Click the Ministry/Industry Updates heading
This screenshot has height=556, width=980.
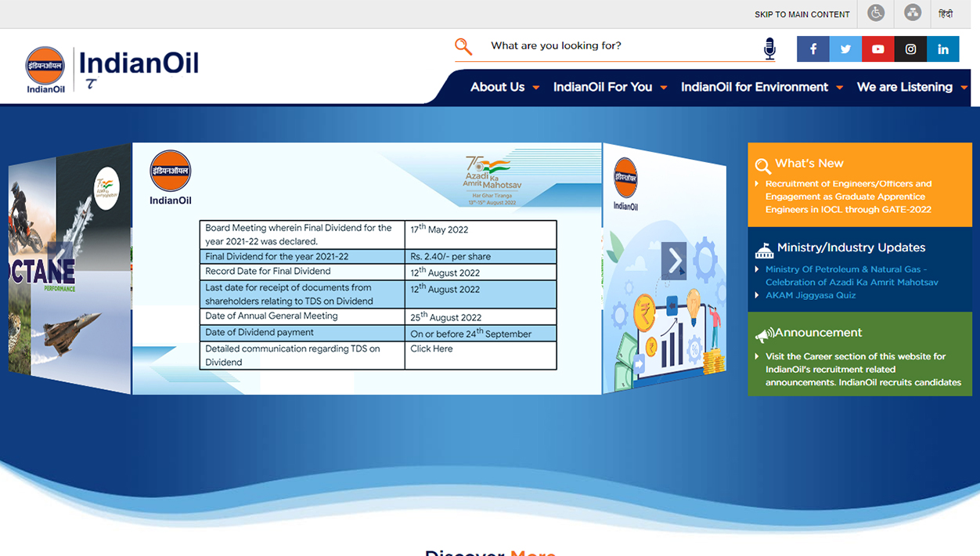point(851,247)
